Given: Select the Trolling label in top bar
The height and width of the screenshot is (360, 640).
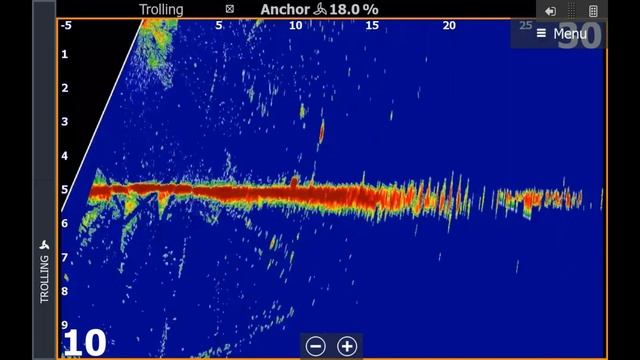Looking at the screenshot, I should click(161, 9).
